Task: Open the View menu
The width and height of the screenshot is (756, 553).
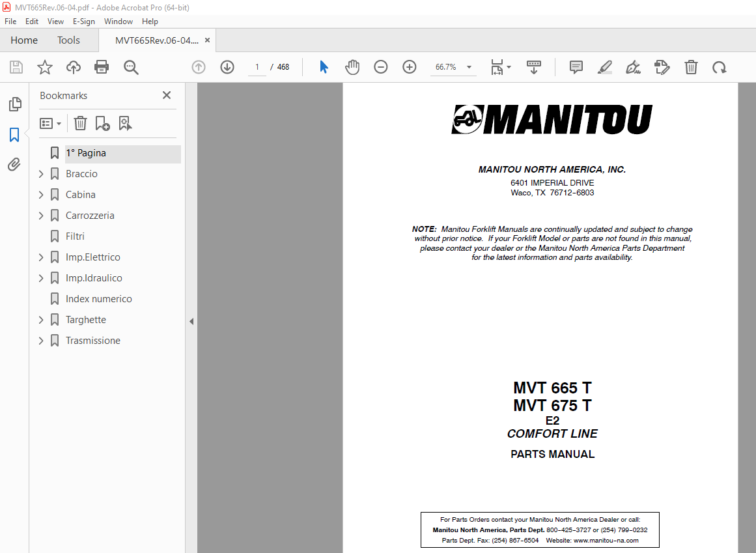Action: click(55, 21)
